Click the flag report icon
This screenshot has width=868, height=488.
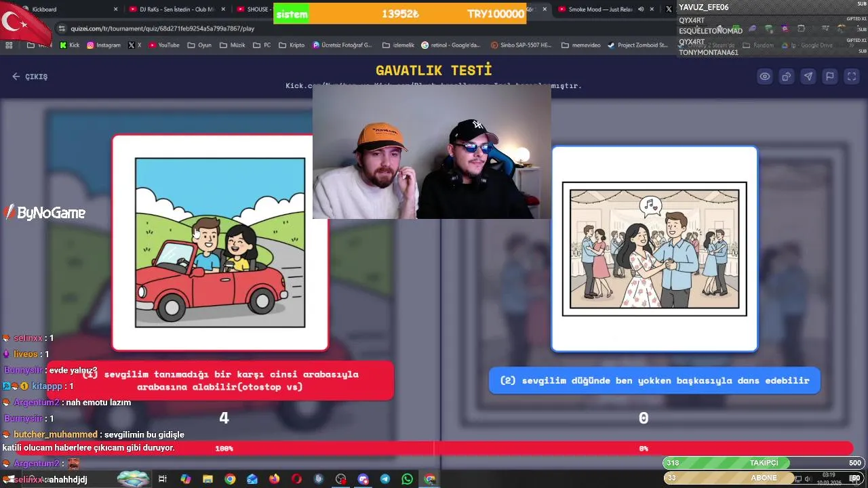click(x=830, y=77)
